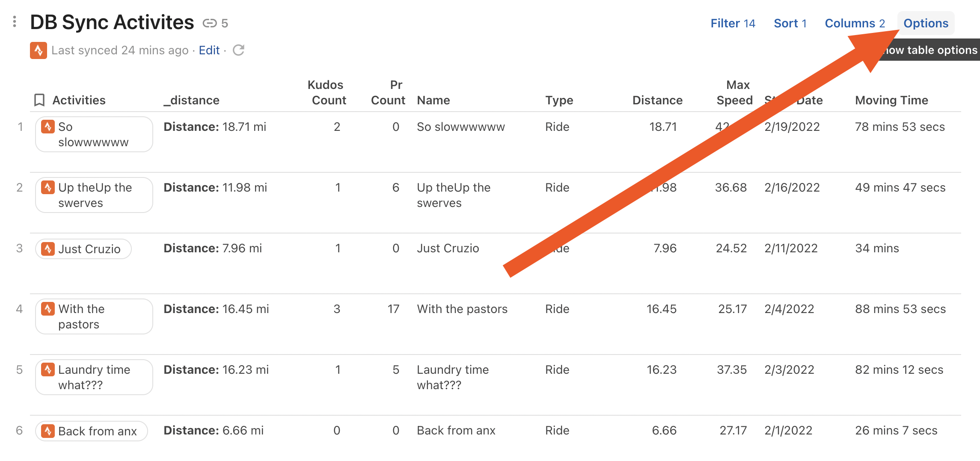Open the Sort 1 menu
Image resolution: width=980 pixels, height=461 pixels.
pyautogui.click(x=790, y=23)
